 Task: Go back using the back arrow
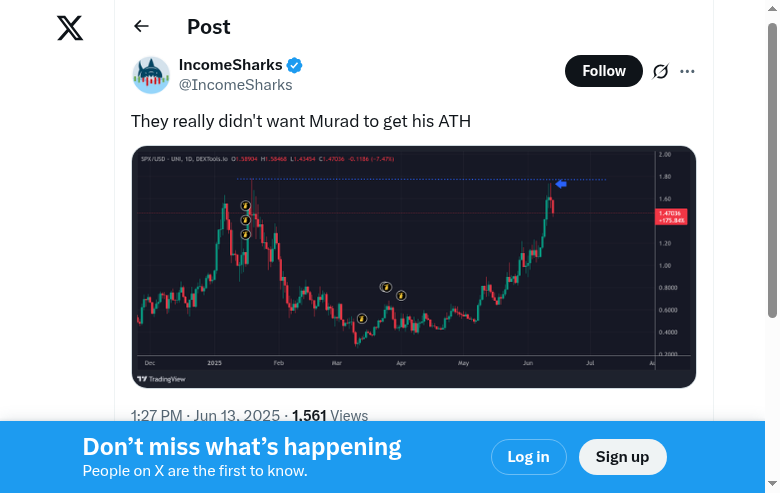coord(141,27)
